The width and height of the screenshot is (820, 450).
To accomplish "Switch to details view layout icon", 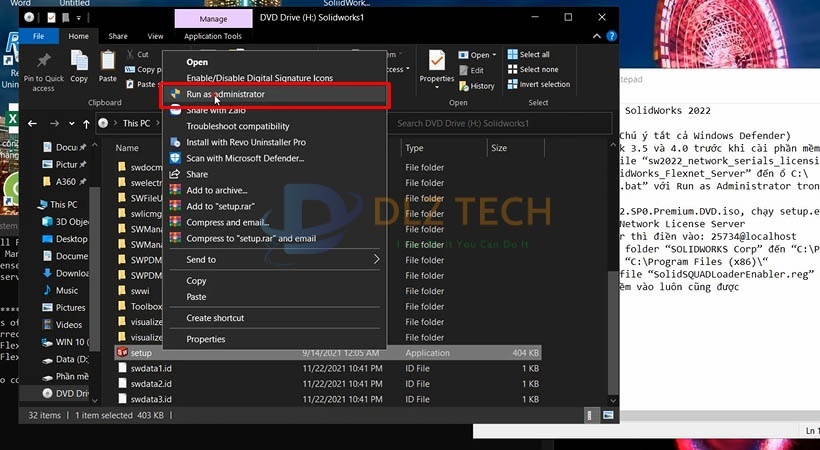I will [x=589, y=415].
